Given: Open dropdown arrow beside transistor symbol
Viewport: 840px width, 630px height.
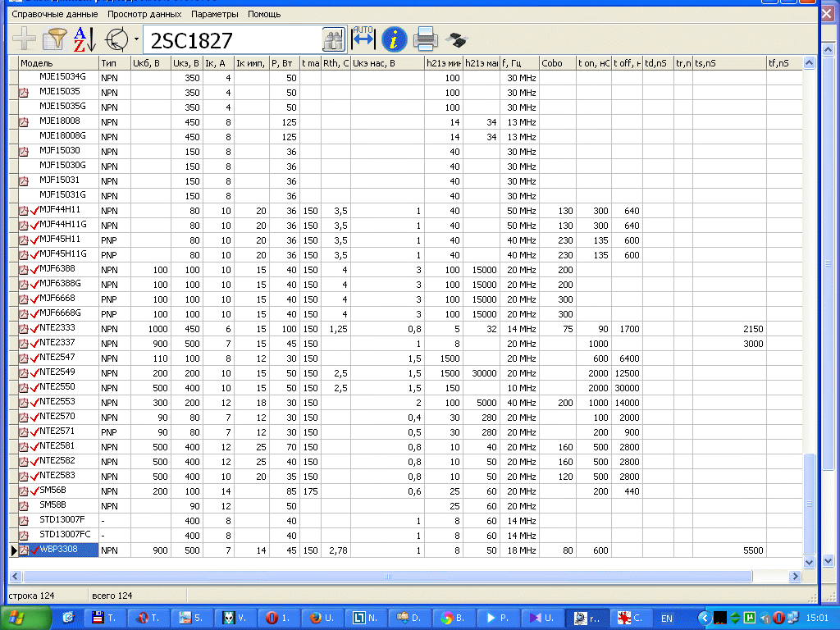Looking at the screenshot, I should [x=137, y=39].
